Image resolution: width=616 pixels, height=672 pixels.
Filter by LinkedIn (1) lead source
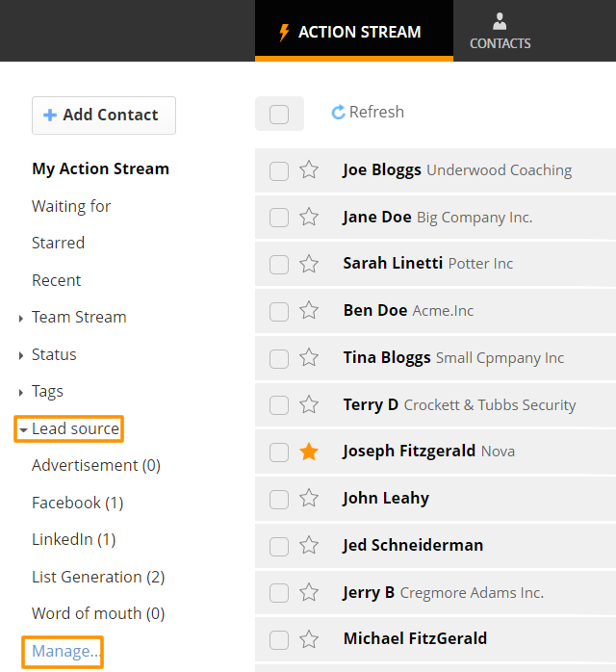(x=74, y=539)
